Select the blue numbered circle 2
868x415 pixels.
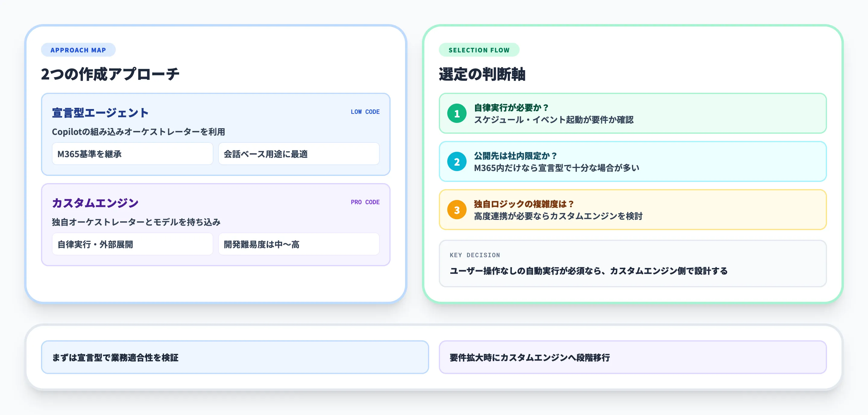pos(457,162)
